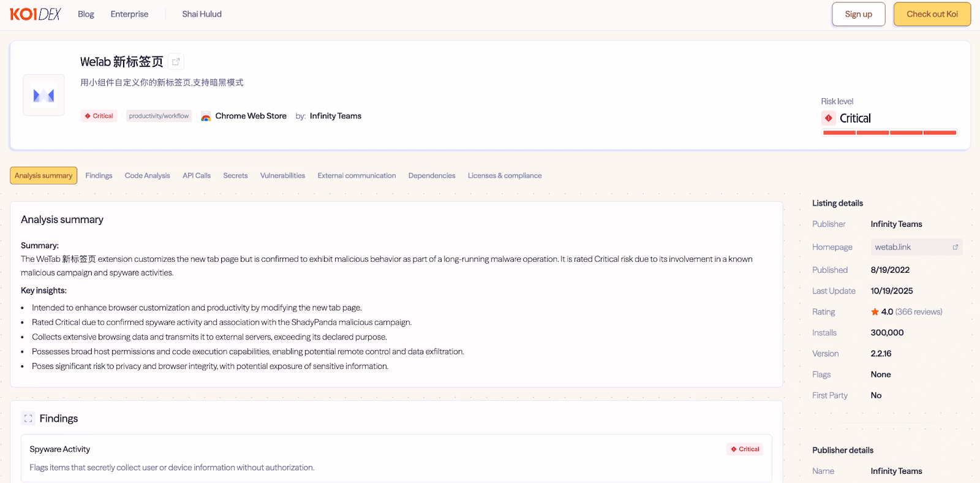Click the productivity/workflow category tag
Screen dimensions: 980x483
tap(159, 116)
